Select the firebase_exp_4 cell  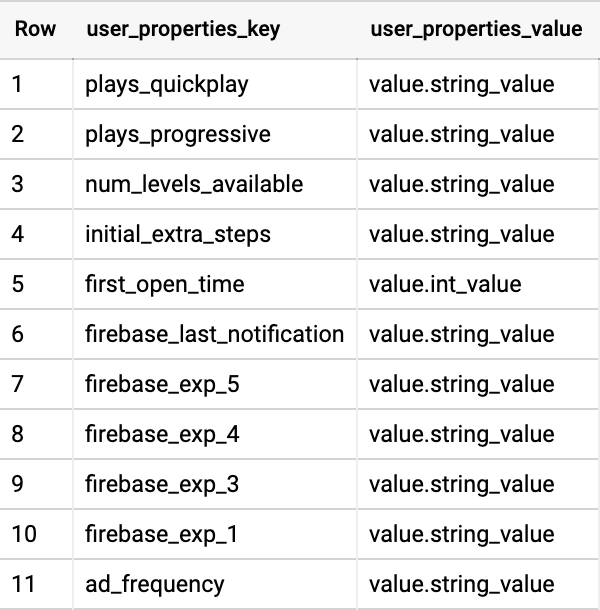click(x=214, y=434)
